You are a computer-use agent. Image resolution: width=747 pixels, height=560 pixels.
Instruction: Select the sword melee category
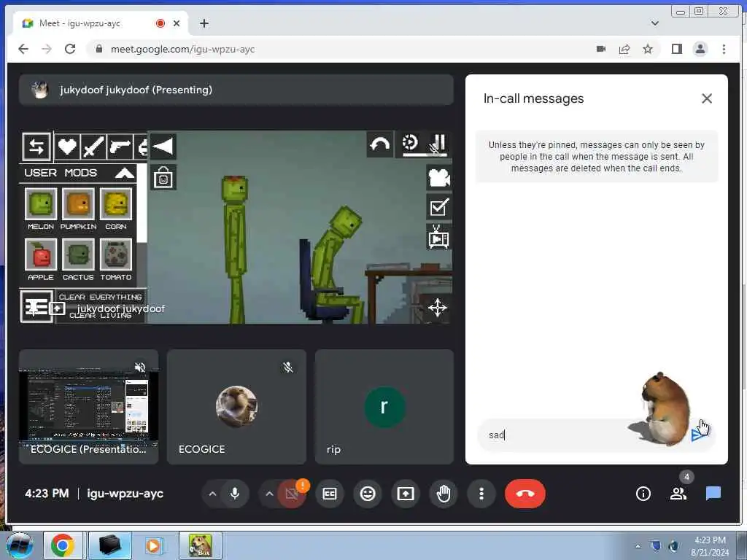click(93, 146)
